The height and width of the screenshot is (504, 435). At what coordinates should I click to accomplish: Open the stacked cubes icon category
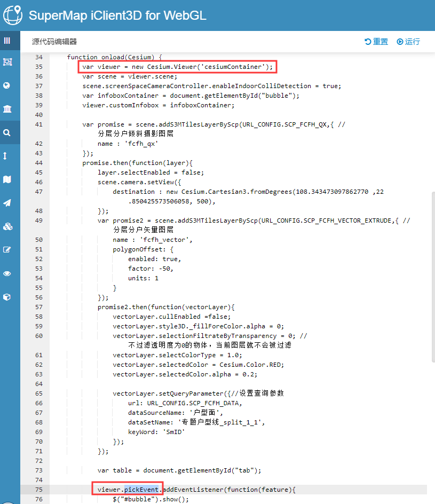(x=7, y=226)
